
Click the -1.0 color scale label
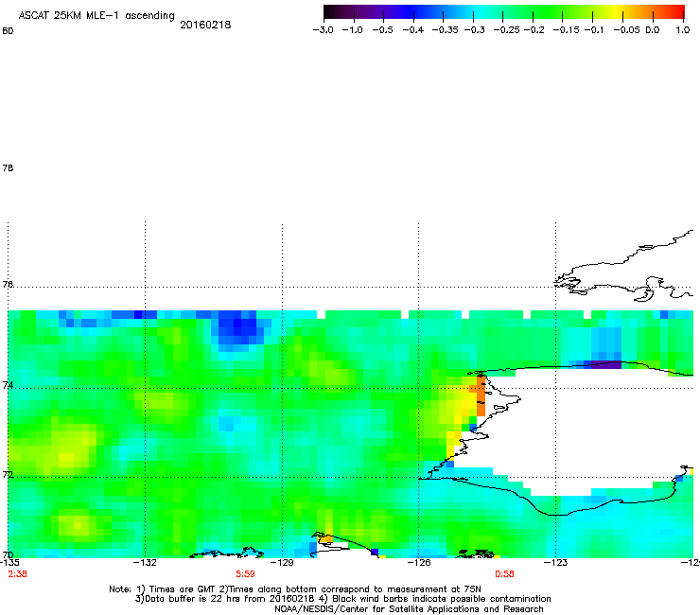pyautogui.click(x=352, y=30)
